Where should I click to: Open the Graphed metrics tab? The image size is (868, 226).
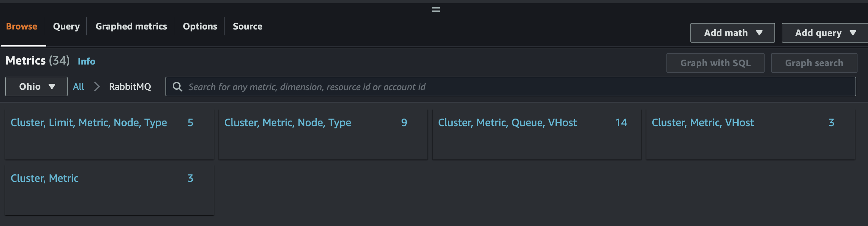click(x=131, y=27)
